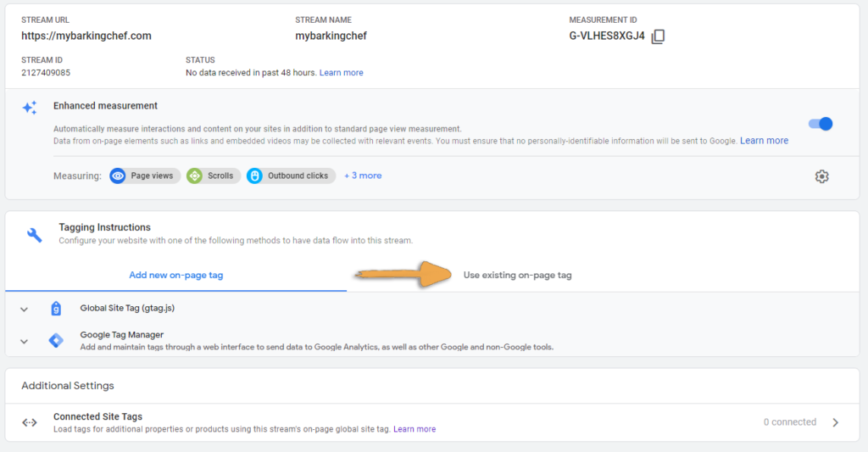Click the Additional Settings heading
The image size is (868, 452).
(68, 386)
